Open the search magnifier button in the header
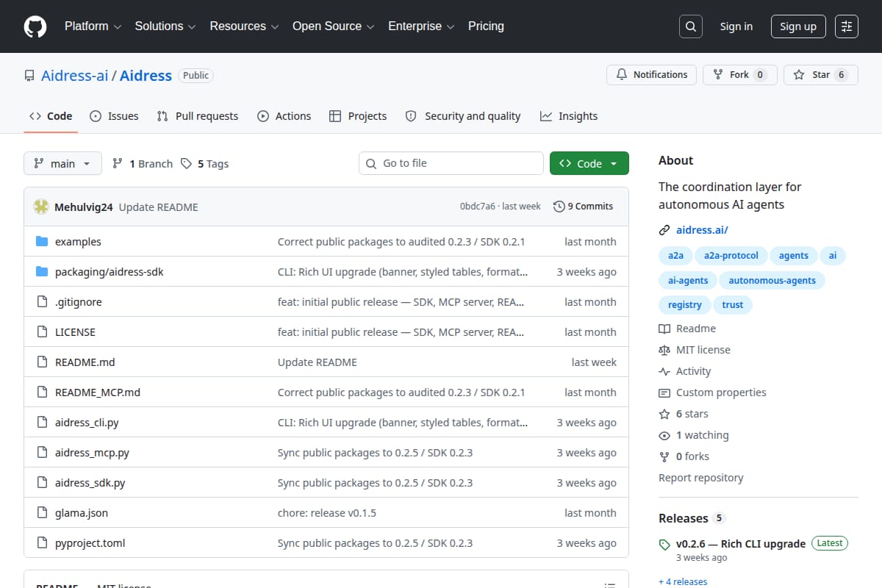882x588 pixels. pos(691,26)
